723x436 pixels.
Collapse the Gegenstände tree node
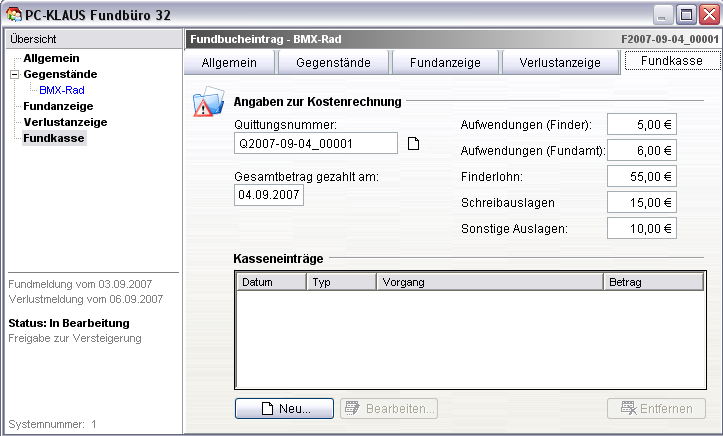(14, 74)
